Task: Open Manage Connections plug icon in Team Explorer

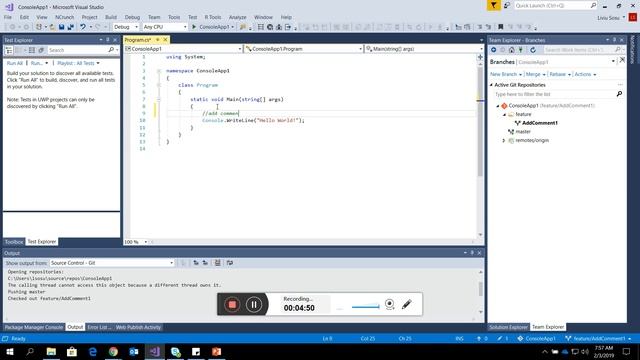Action: (520, 50)
